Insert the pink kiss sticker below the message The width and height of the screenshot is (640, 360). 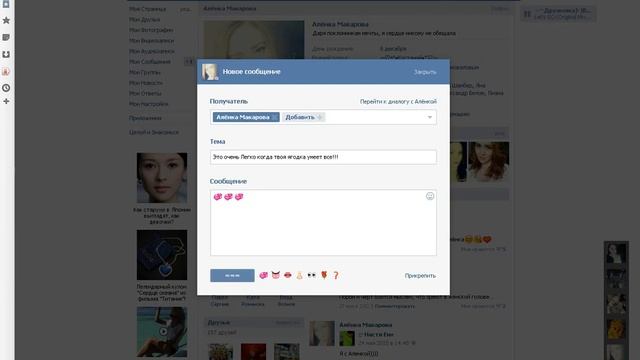(x=264, y=276)
